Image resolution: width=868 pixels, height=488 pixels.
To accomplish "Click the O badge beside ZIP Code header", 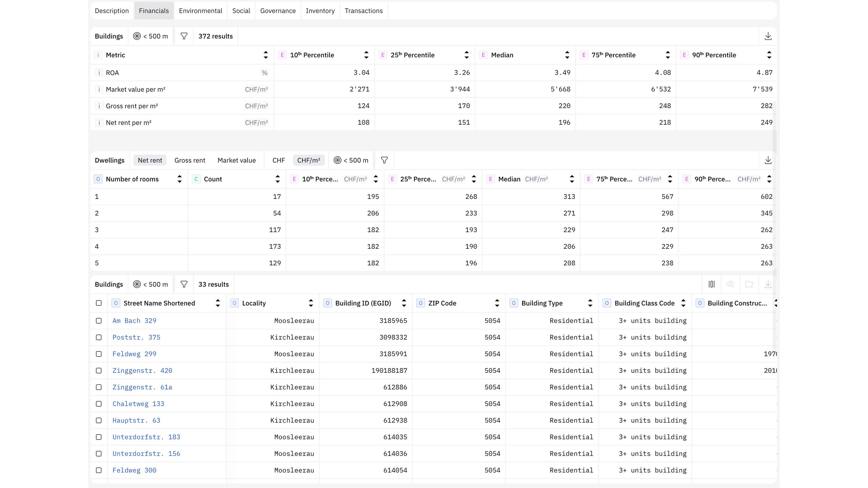I will (420, 303).
